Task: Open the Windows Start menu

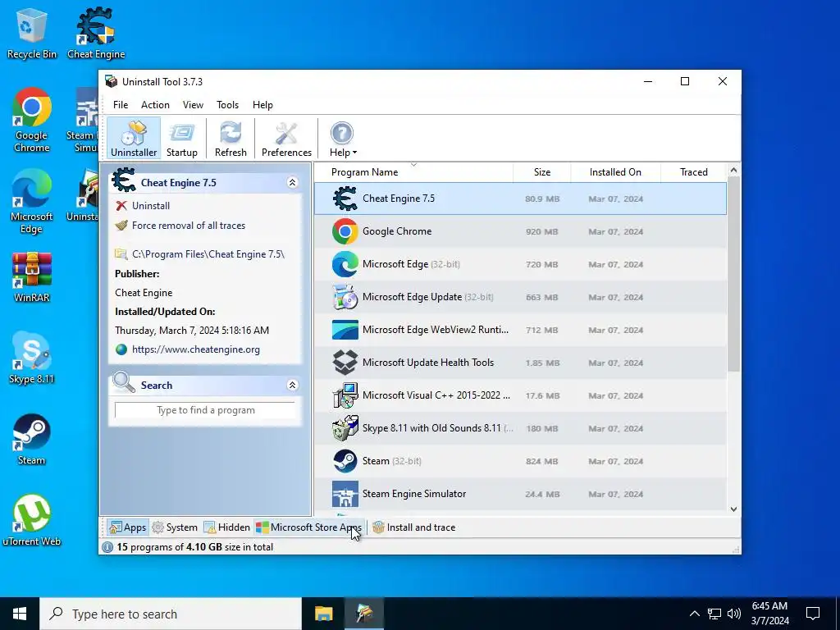Action: 20,614
